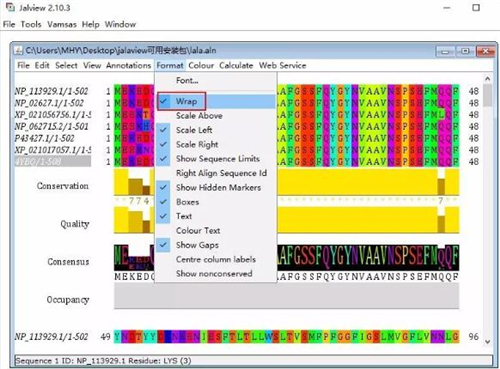Toggle Scale Left option
The width and height of the screenshot is (500, 369).
pos(216,130)
